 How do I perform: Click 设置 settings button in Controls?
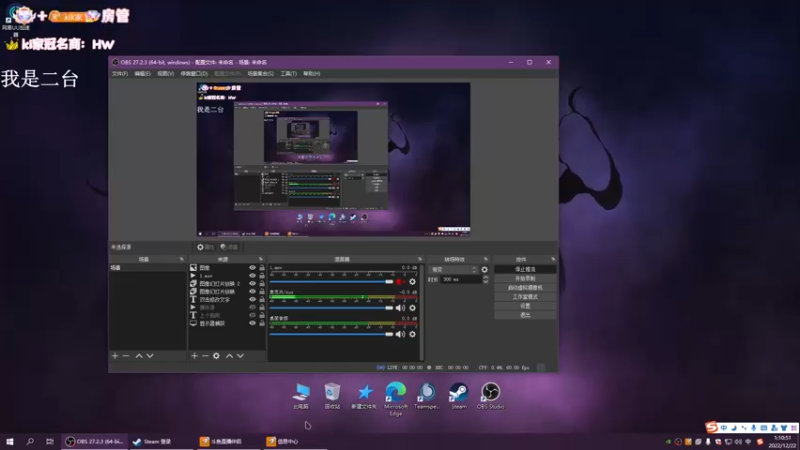click(x=525, y=306)
